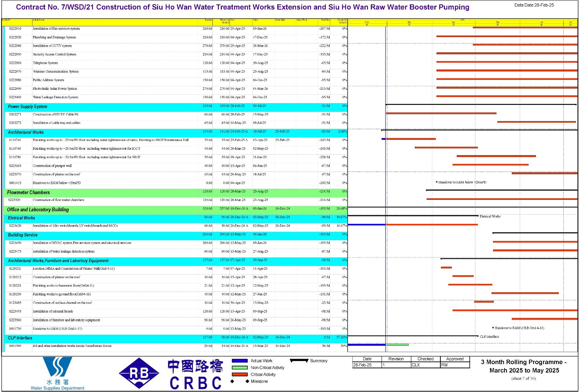Click green Gantt bar in S401540 row
The height and width of the screenshot is (392, 579).
(x=397, y=345)
